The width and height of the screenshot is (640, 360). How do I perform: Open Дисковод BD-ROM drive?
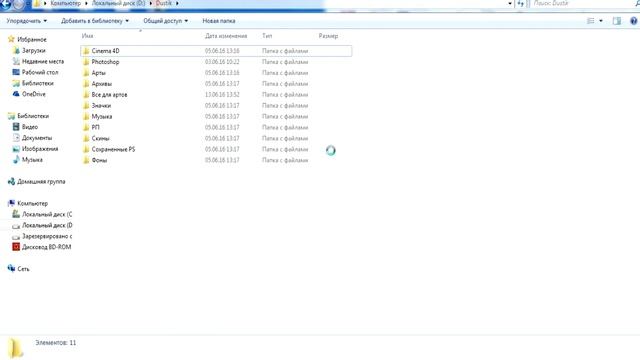47,247
